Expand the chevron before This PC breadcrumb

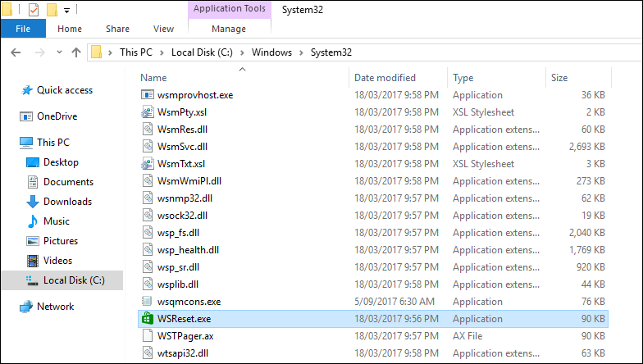tap(110, 52)
